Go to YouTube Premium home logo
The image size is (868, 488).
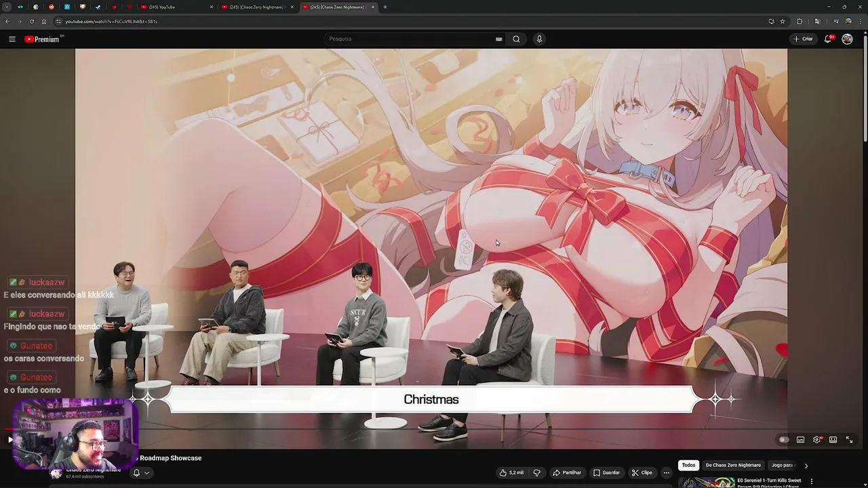43,39
